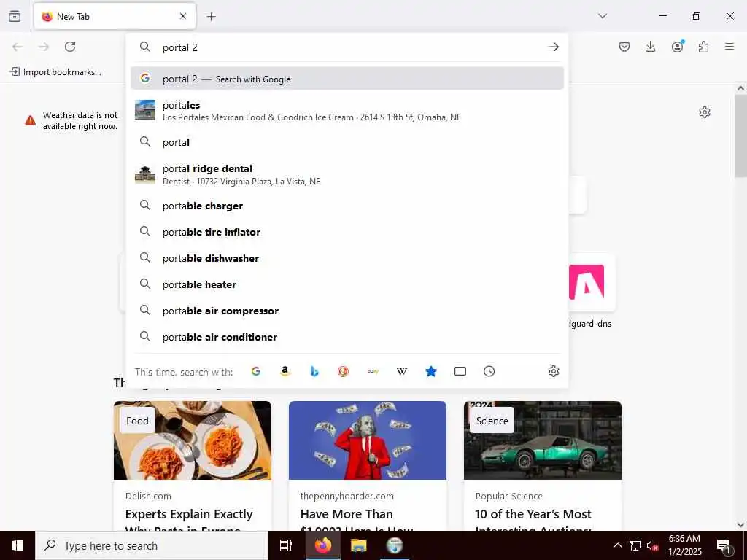
Task: Open a new tab with plus button
Action: tap(211, 17)
